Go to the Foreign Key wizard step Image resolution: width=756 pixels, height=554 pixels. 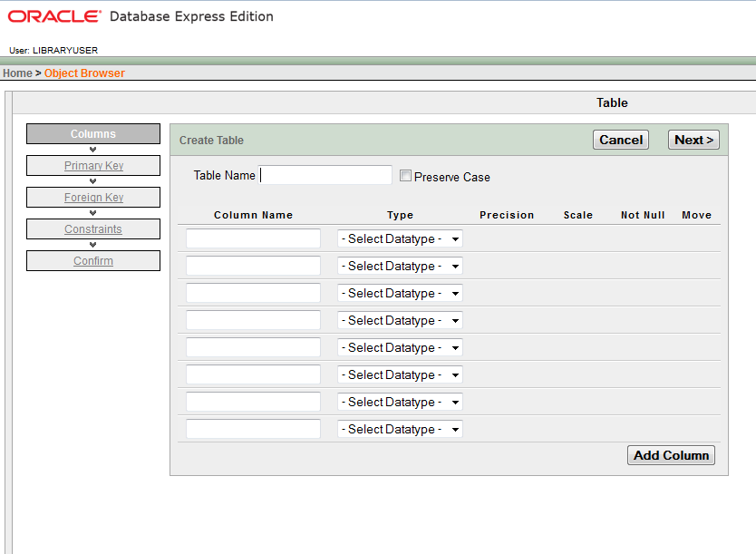pos(92,197)
